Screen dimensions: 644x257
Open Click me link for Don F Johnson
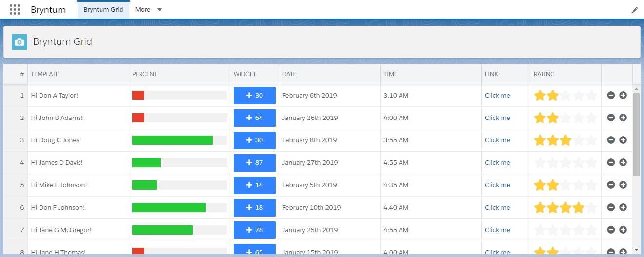click(498, 208)
